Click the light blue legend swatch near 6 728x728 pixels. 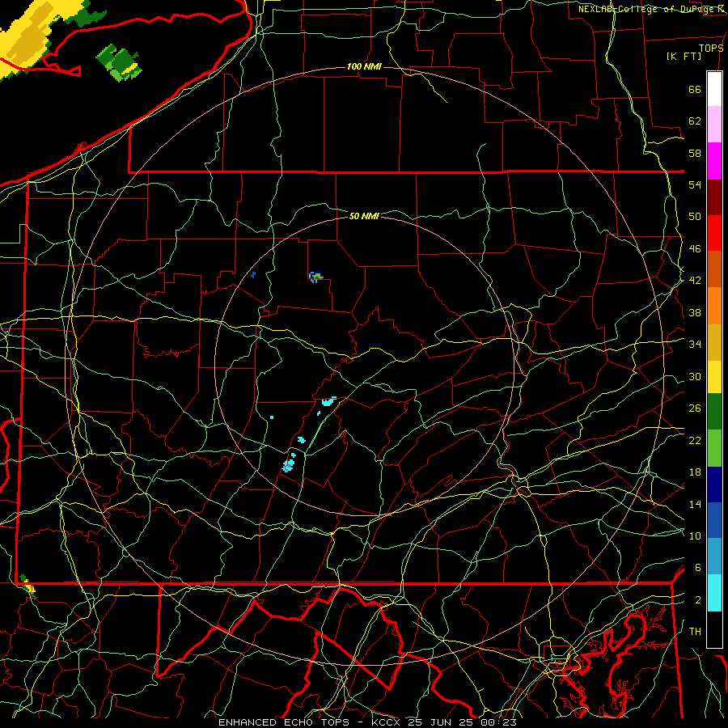[714, 557]
